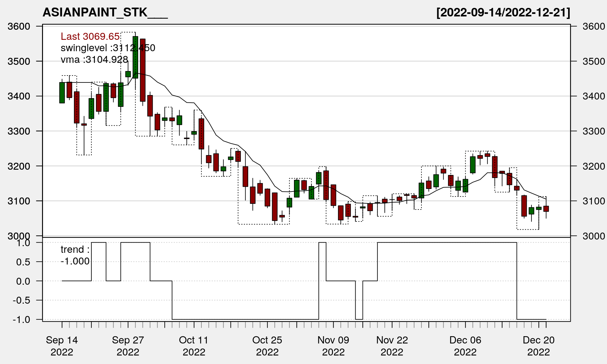The width and height of the screenshot is (607, 364).
Task: Click the tallest green candle near 3570
Action: pos(135,57)
